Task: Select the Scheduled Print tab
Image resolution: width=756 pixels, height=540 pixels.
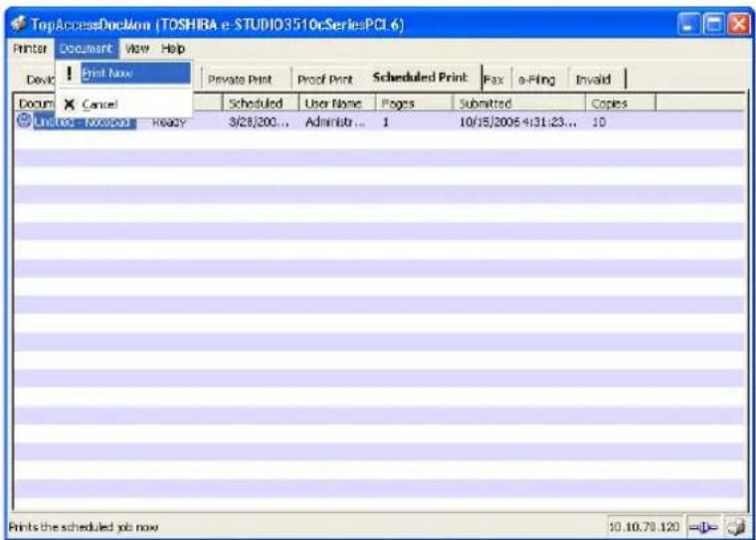Action: coord(420,78)
